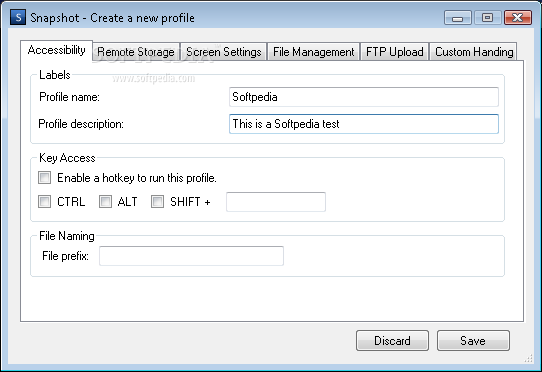The image size is (542, 372).
Task: Open the Custom Handing tab
Action: click(474, 52)
